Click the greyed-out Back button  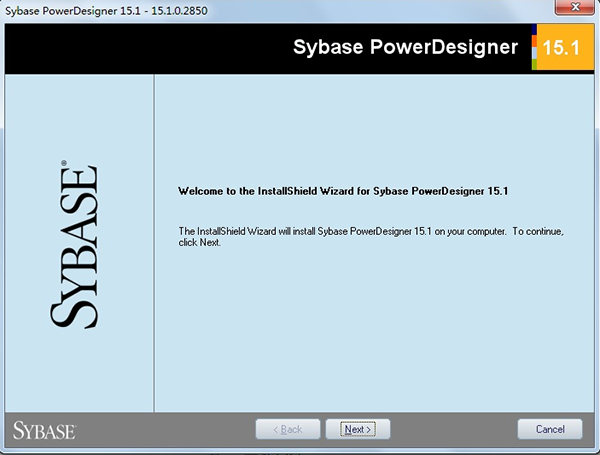click(288, 429)
